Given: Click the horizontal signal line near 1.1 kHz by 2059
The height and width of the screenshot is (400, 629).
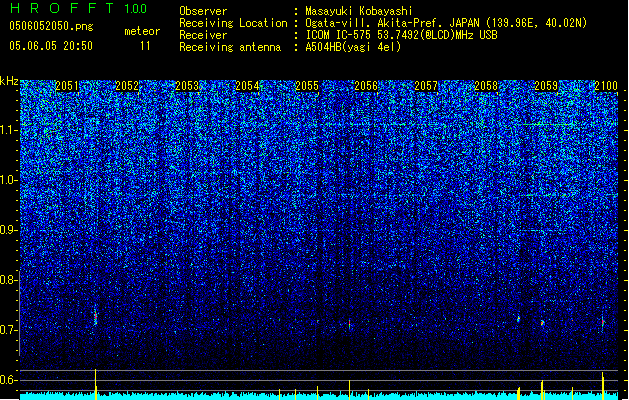Looking at the screenshot, I should 549,125.
